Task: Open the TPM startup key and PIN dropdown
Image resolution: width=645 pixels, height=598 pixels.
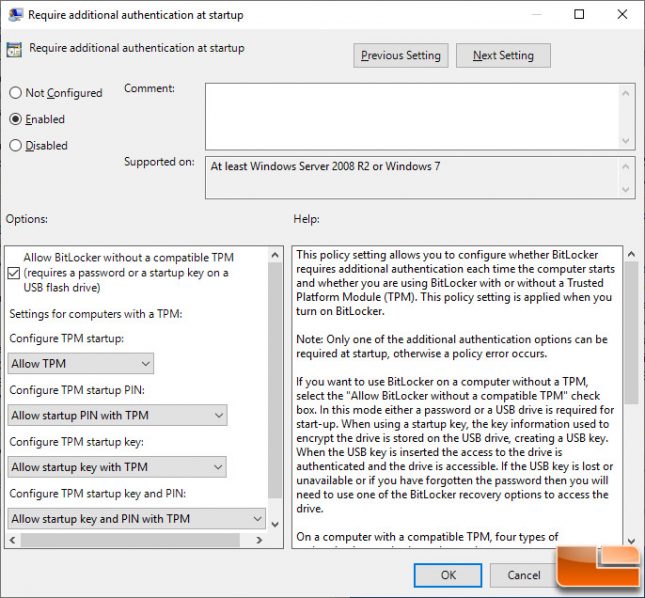Action: (137, 519)
